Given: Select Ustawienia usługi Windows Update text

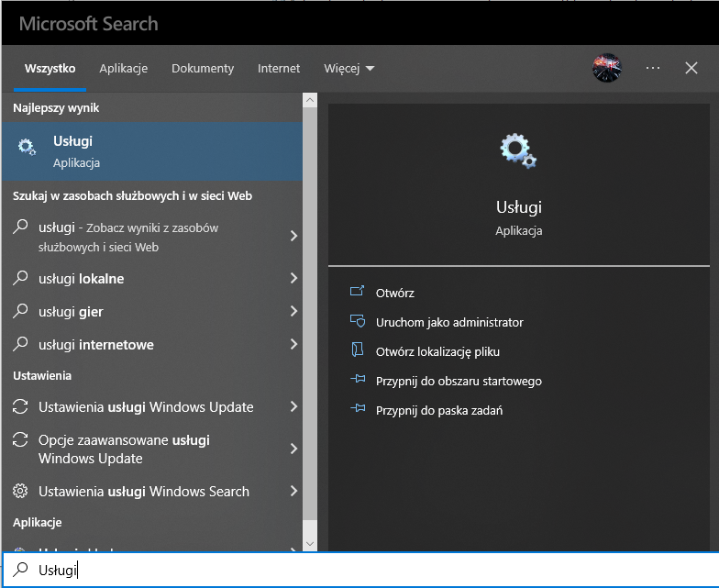Looking at the screenshot, I should [146, 407].
